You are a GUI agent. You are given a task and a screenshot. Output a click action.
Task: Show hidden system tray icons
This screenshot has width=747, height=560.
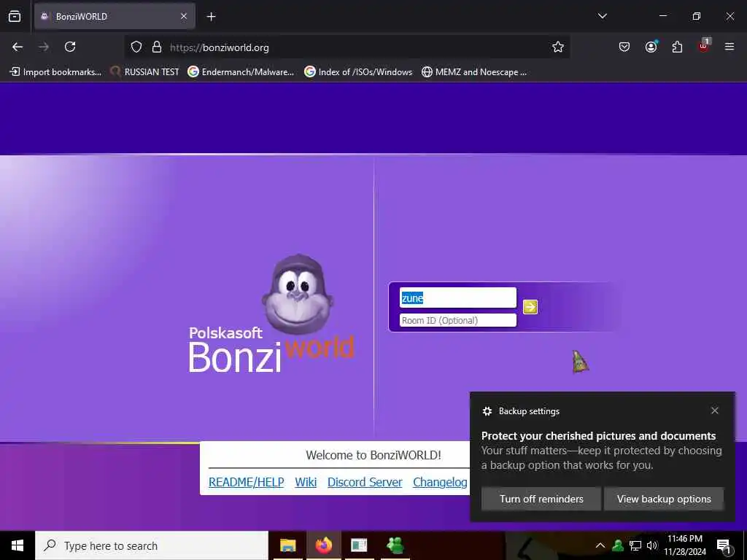click(600, 545)
